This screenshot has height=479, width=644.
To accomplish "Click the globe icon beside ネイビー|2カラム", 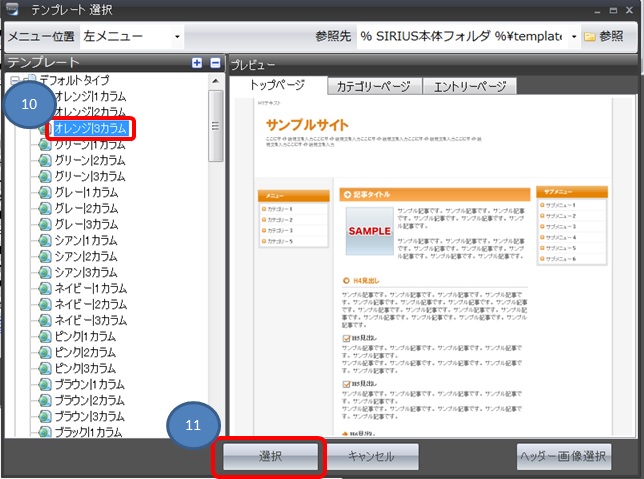I will coord(44,305).
